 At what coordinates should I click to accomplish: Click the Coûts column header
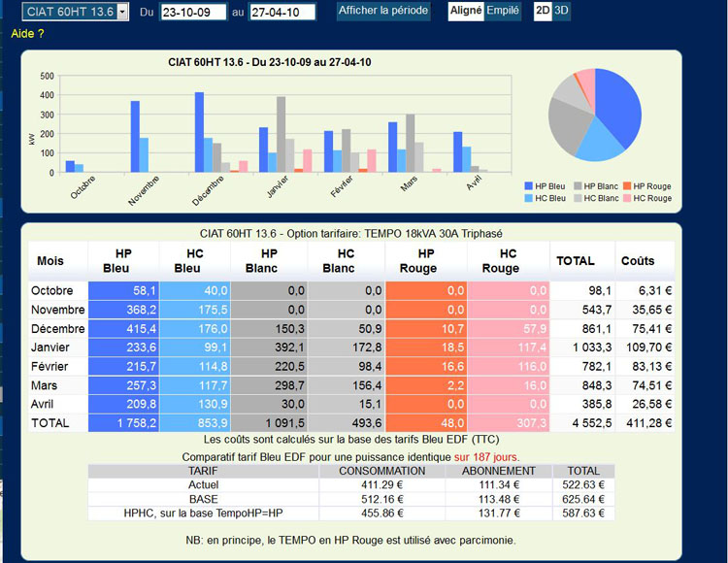[x=638, y=261]
